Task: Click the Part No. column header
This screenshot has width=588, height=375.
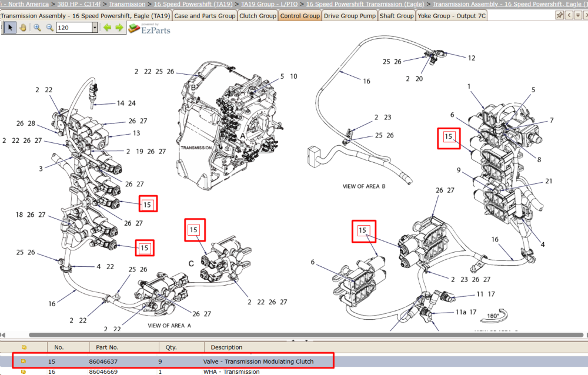Action: coord(107,347)
